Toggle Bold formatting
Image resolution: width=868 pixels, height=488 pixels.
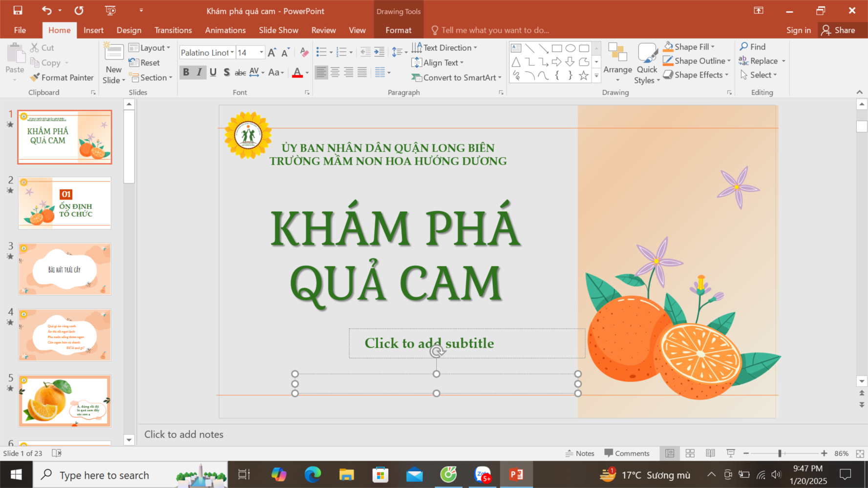(186, 72)
